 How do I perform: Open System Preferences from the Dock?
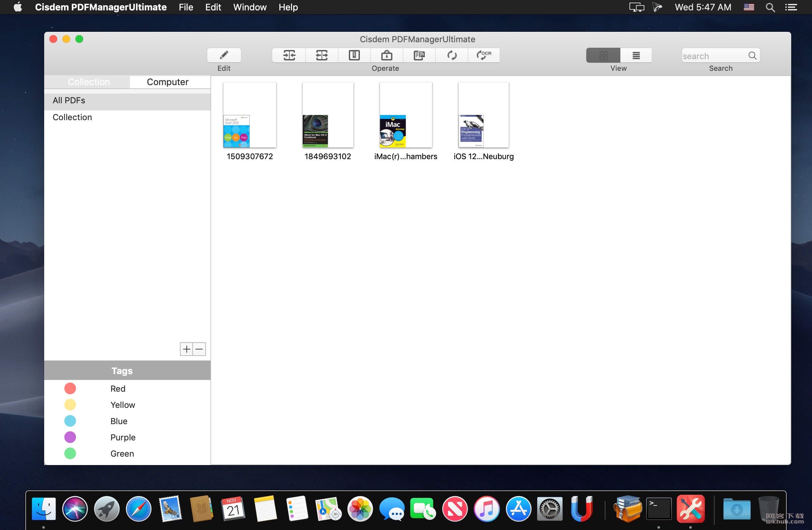point(550,509)
